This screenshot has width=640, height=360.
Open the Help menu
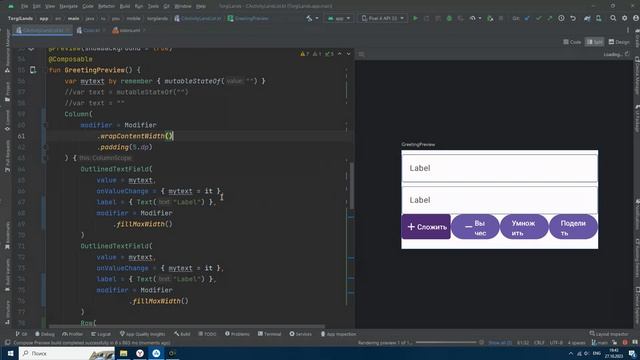tap(201, 6)
